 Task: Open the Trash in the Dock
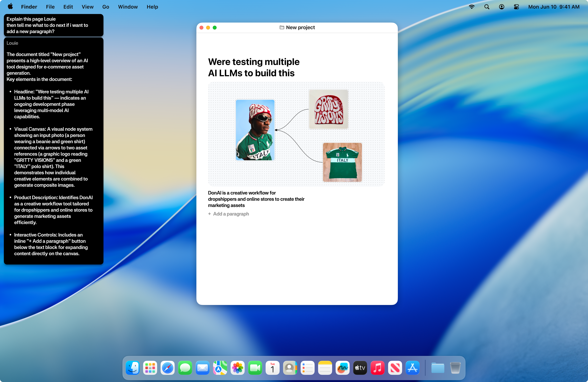click(x=455, y=368)
